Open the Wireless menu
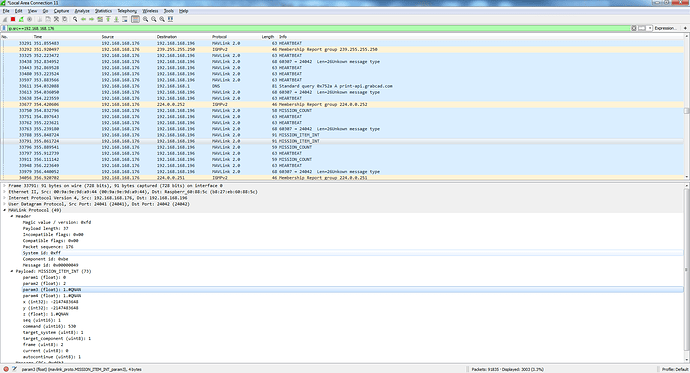Screen dimensions: 690x373 pyautogui.click(x=150, y=11)
